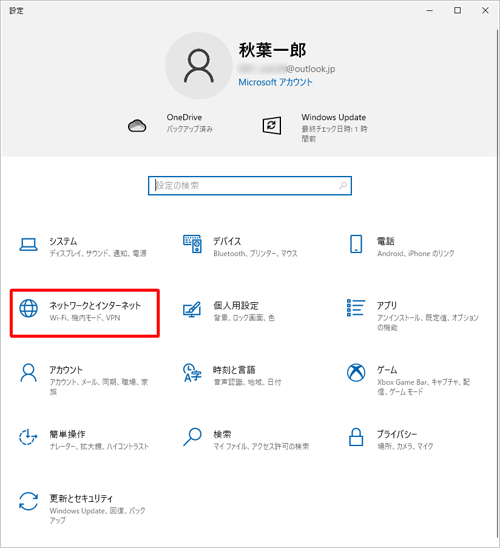Select 更新とセキュリティ category title
Screen dimensions: 500x548
81,498
